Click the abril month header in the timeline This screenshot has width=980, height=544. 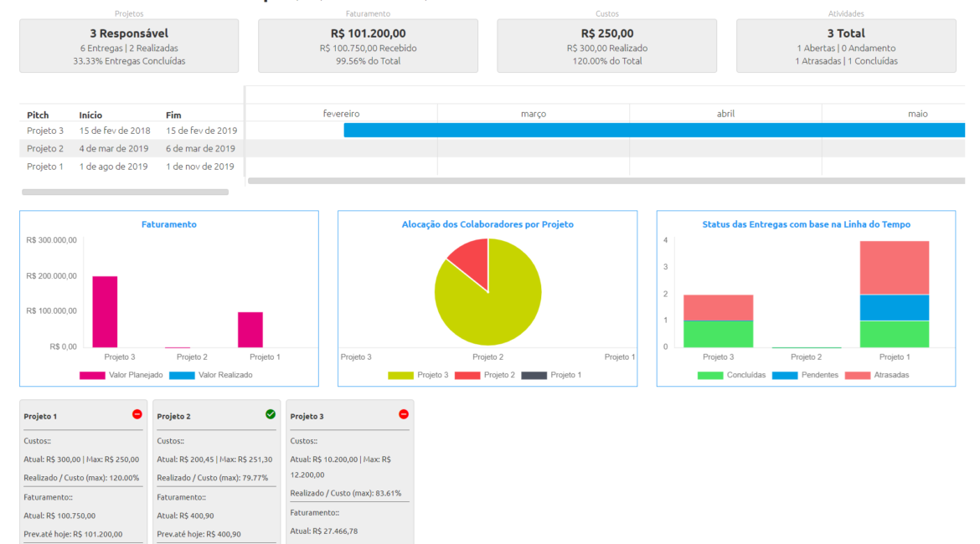[725, 114]
